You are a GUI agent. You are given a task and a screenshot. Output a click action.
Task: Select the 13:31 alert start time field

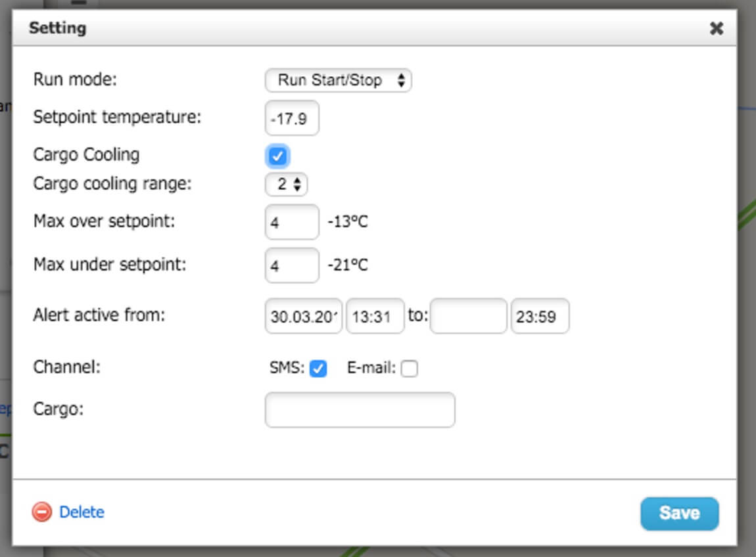[x=375, y=317]
